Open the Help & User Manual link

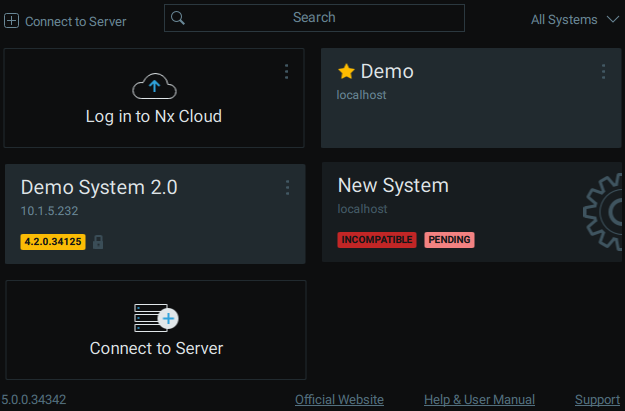point(479,400)
